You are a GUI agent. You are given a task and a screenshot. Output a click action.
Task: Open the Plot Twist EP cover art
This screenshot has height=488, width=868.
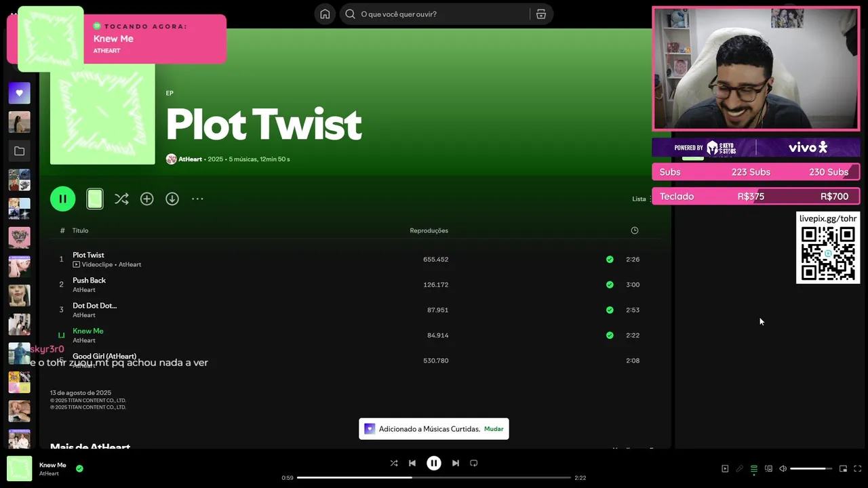point(102,113)
